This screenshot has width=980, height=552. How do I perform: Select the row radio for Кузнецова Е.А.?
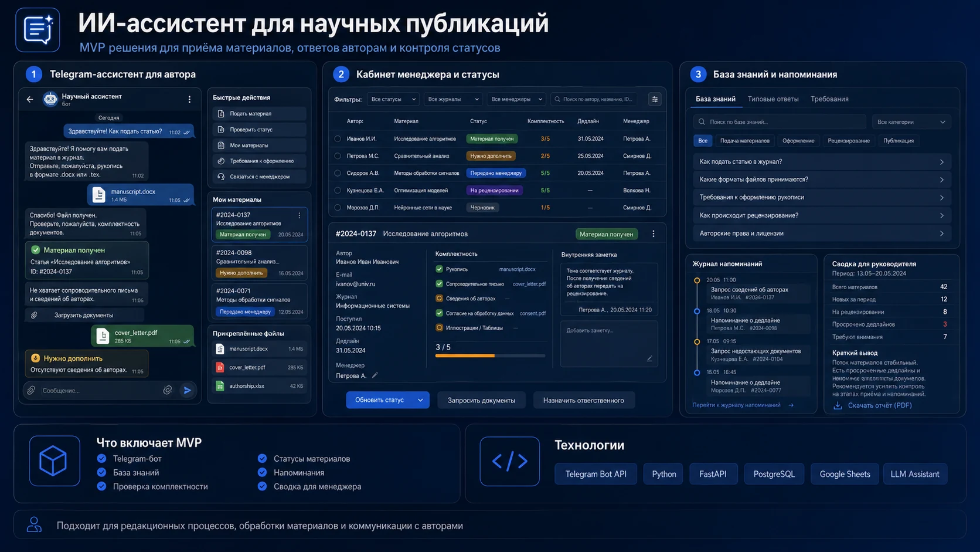coord(338,190)
